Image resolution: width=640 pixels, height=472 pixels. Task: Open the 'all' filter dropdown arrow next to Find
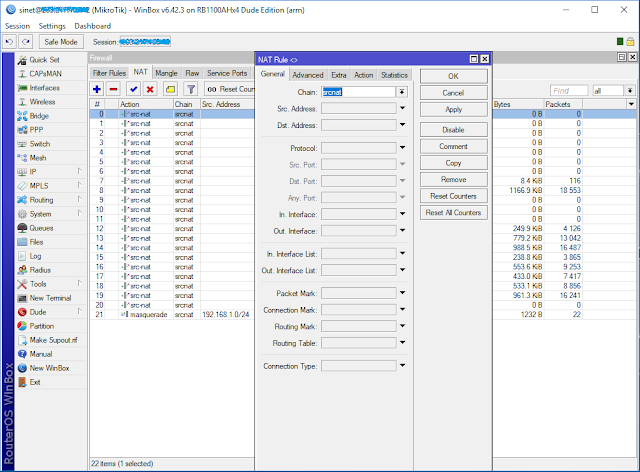(630, 91)
